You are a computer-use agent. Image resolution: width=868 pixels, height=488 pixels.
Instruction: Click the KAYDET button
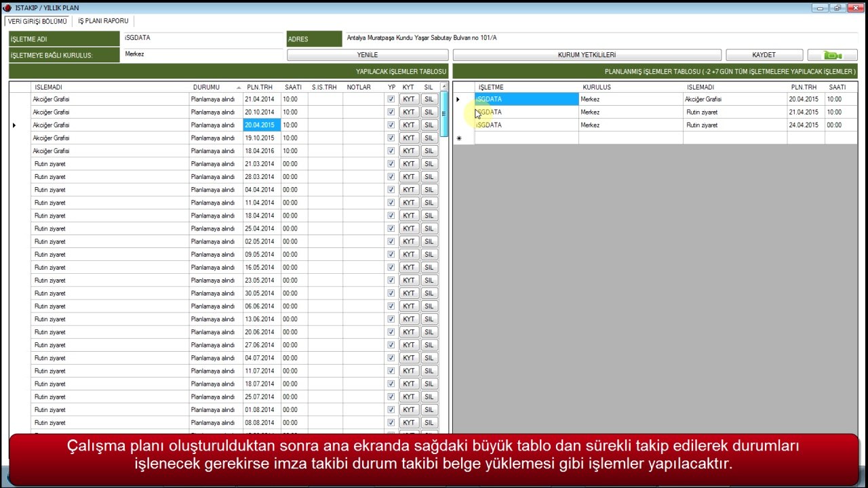click(764, 55)
